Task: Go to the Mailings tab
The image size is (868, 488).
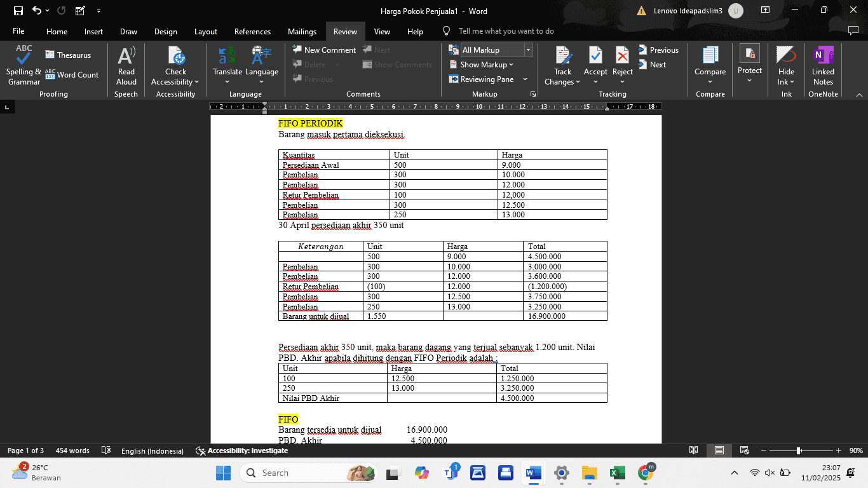Action: (x=302, y=31)
